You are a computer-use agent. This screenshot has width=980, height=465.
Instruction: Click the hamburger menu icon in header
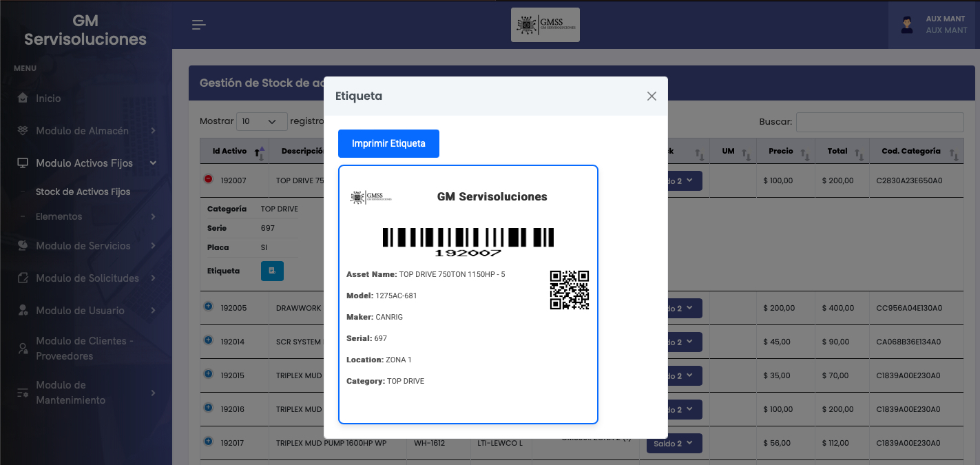(198, 25)
